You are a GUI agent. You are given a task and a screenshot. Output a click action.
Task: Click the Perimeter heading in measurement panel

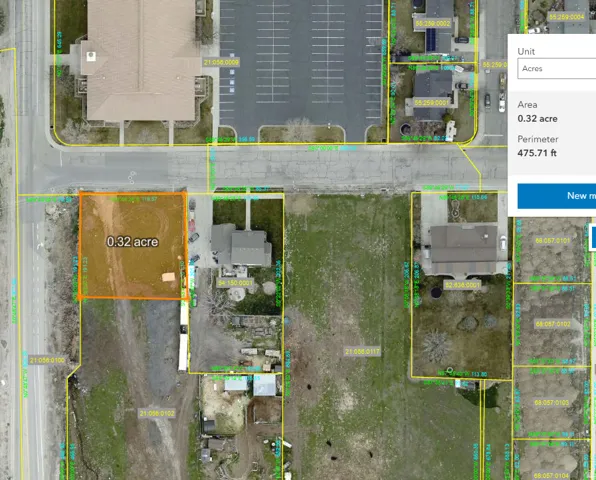click(537, 139)
